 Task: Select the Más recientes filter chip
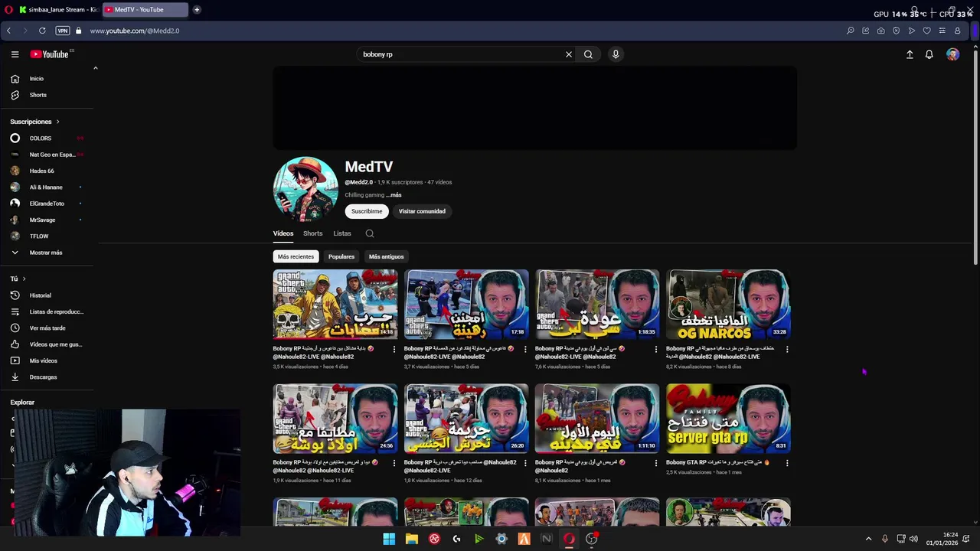tap(296, 256)
